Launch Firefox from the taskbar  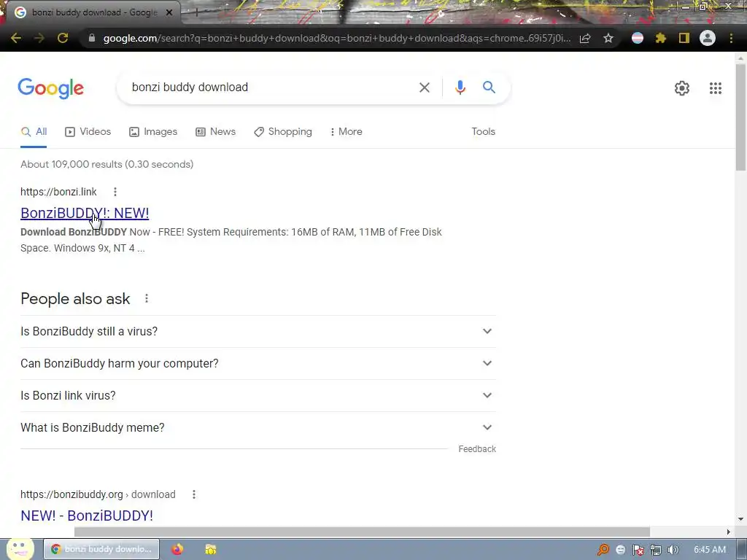178,549
